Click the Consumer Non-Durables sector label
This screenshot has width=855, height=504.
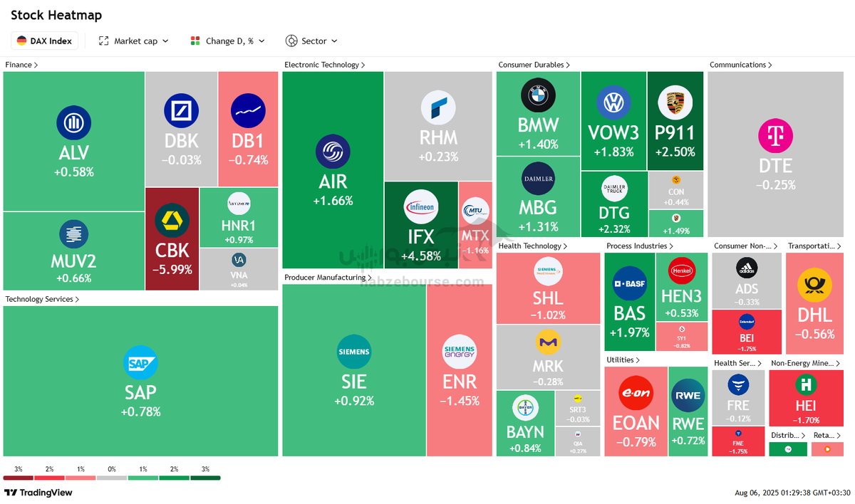point(747,246)
